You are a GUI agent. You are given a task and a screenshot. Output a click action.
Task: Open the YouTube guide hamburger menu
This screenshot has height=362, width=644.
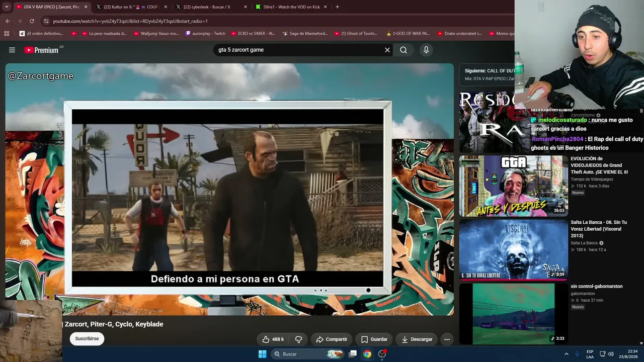pos(12,50)
